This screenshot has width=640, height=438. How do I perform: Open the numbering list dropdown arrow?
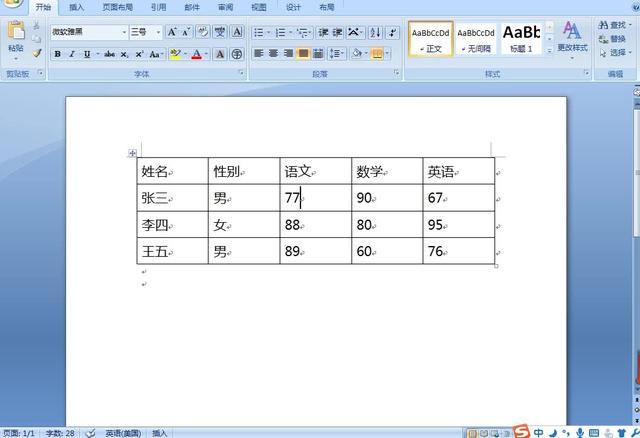[x=290, y=32]
